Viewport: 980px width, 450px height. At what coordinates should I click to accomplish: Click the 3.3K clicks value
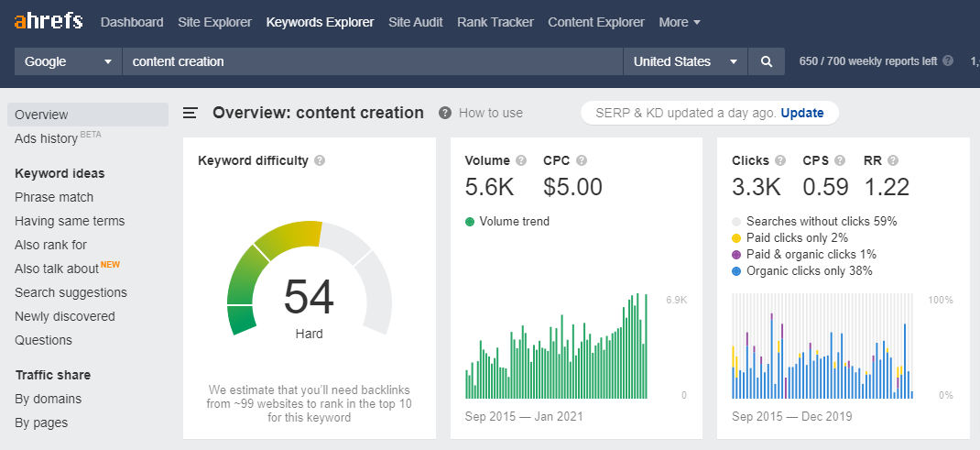coord(757,187)
